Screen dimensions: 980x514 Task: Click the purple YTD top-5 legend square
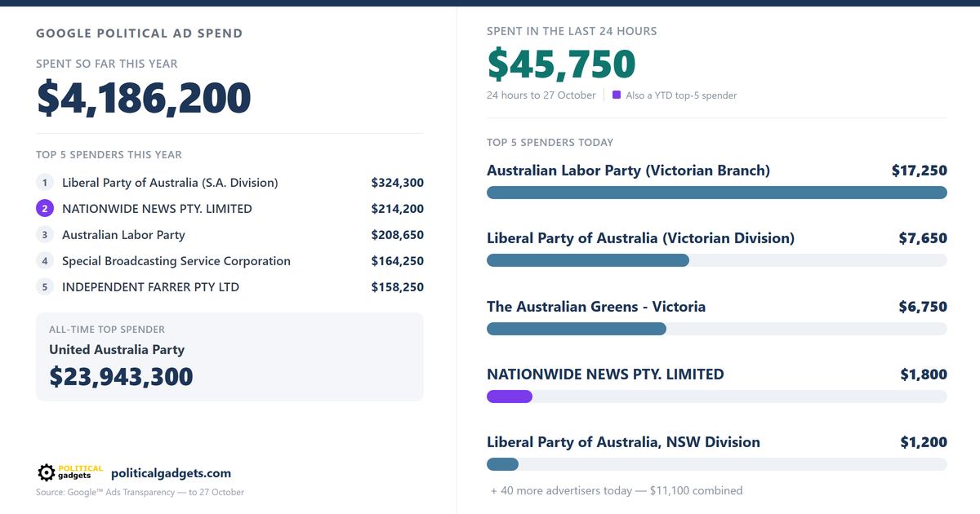(x=617, y=95)
